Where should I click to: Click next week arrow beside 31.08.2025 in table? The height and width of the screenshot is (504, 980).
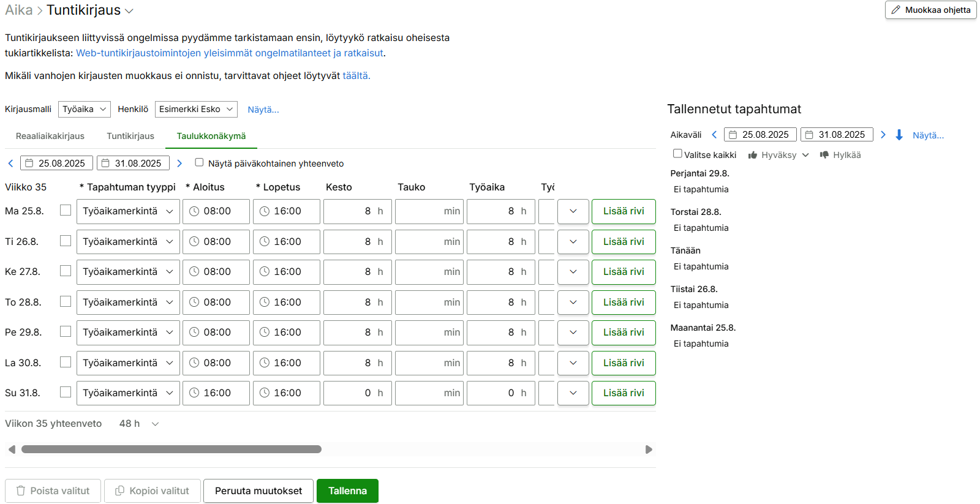[x=179, y=164]
